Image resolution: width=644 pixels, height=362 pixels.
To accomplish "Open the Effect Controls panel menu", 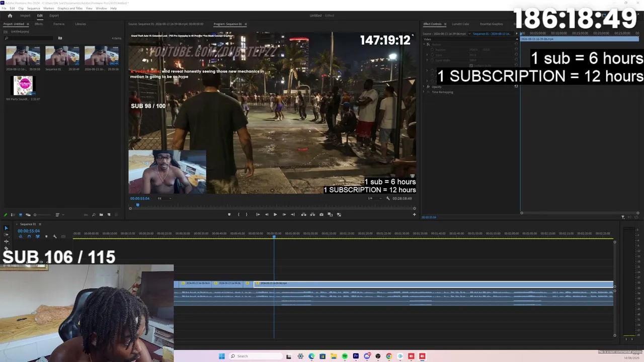I will click(445, 24).
